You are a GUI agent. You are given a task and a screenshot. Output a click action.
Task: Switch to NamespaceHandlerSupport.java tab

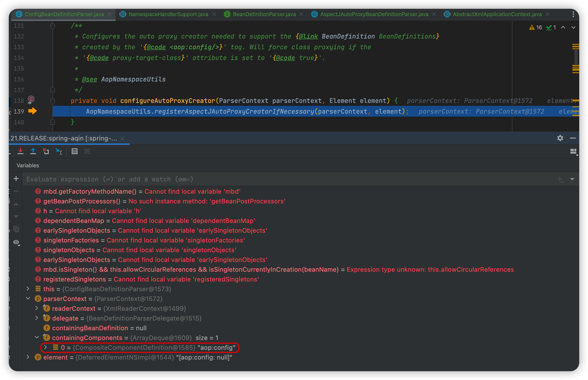tap(168, 14)
